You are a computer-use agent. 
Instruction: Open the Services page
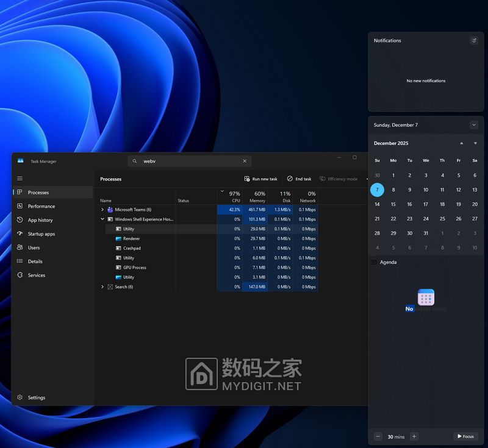pyautogui.click(x=53, y=275)
